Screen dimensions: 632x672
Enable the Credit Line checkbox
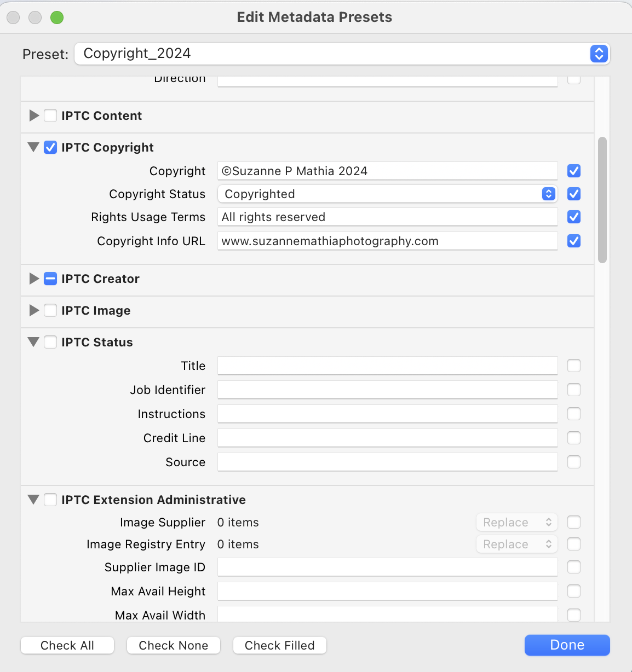[x=574, y=438]
